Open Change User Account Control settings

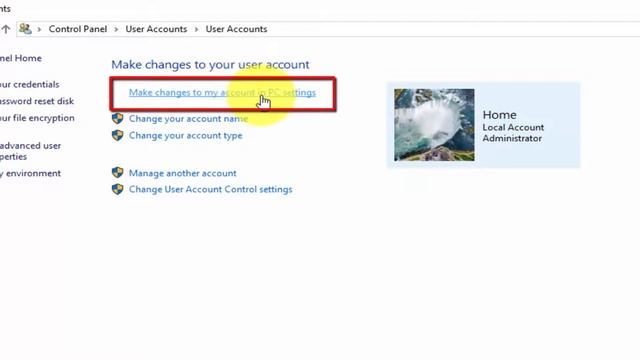click(211, 189)
